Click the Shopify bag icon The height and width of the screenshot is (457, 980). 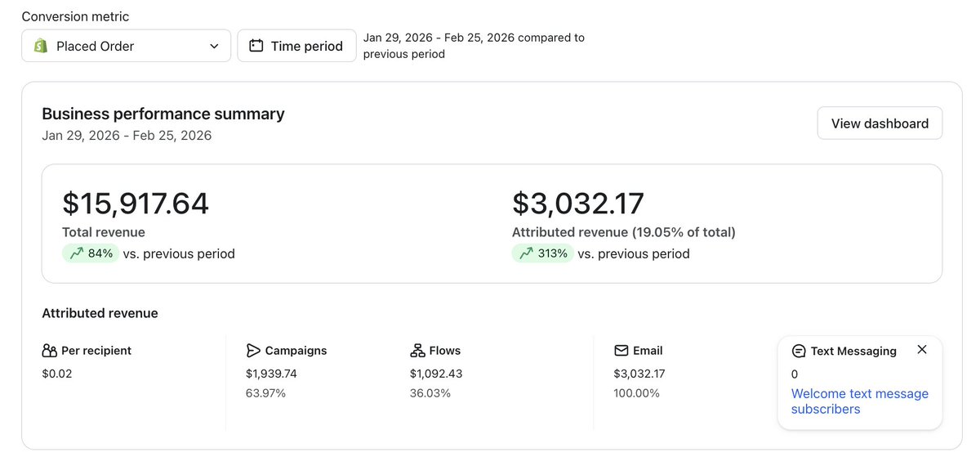tap(41, 47)
